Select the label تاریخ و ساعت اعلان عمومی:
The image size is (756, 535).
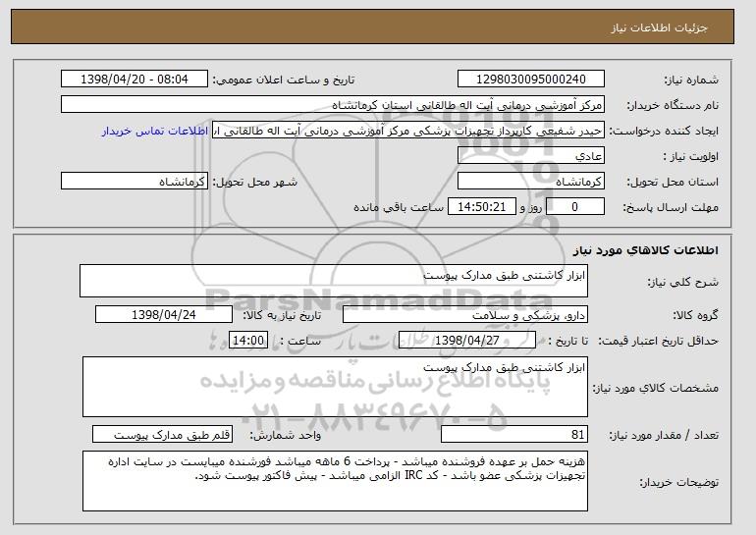pos(284,80)
